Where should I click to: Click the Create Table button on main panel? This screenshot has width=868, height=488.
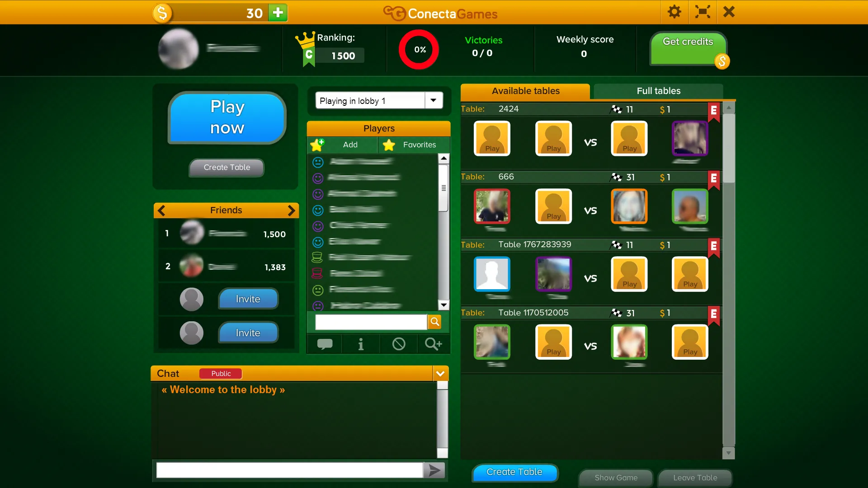point(226,167)
